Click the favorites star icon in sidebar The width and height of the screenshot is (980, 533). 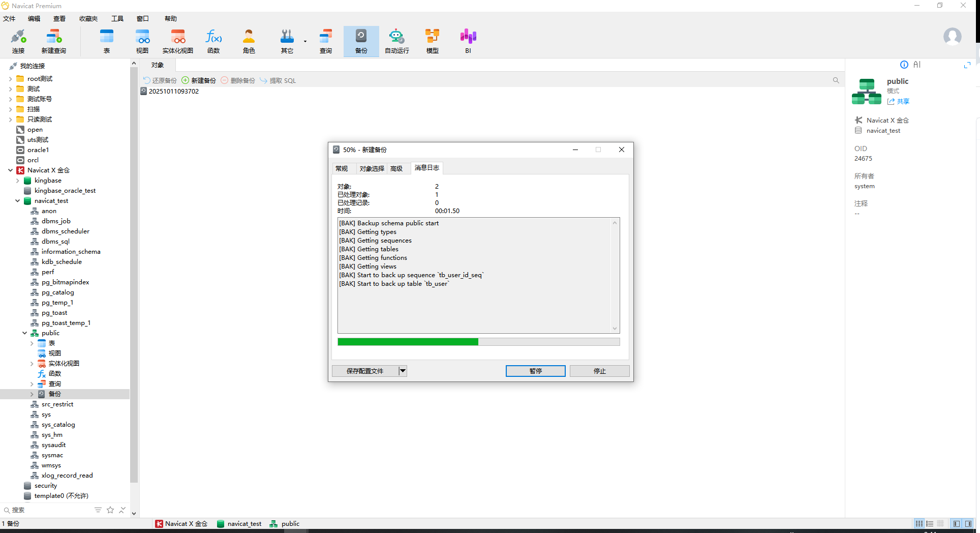point(110,510)
